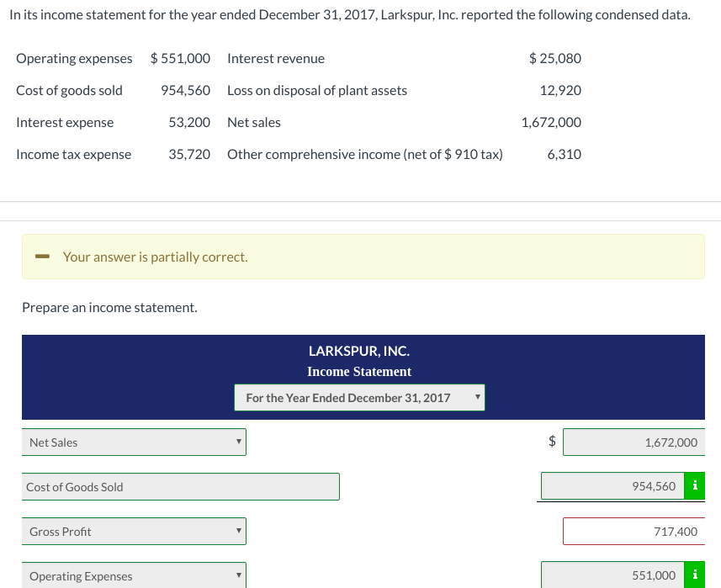This screenshot has height=588, width=721.
Task: Open the Gross Profit account dropdown
Action: pyautogui.click(x=134, y=532)
